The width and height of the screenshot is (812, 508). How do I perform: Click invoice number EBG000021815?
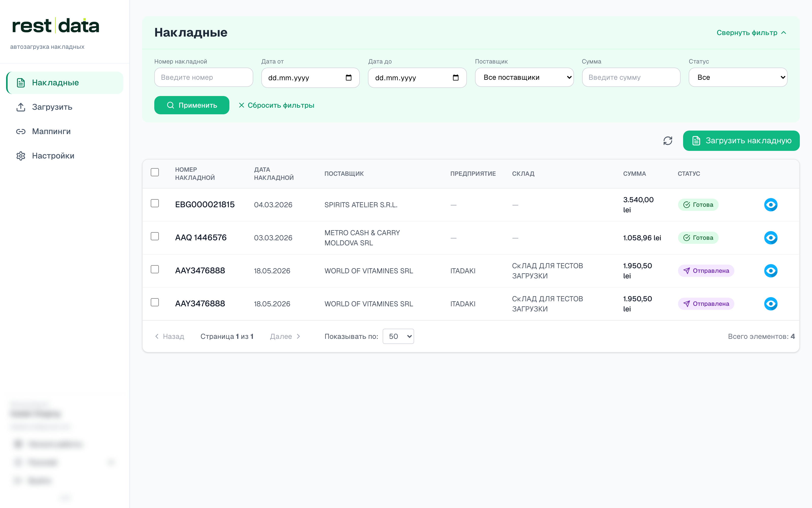point(205,205)
